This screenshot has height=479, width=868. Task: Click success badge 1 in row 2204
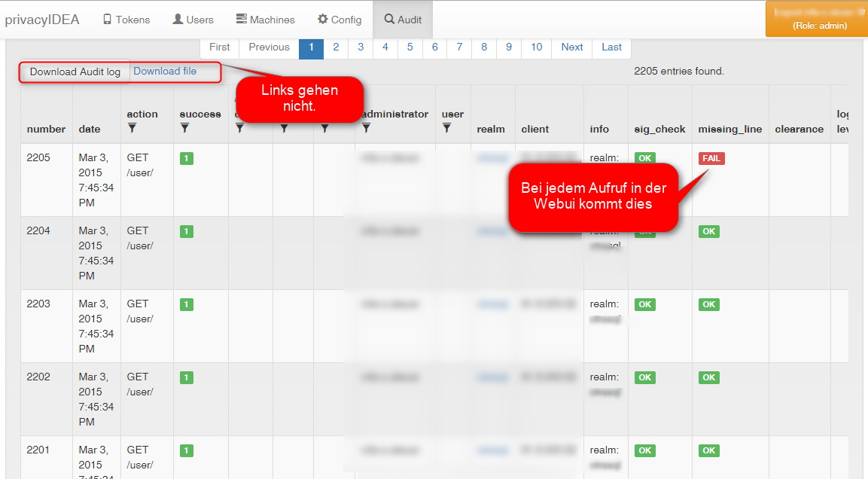pyautogui.click(x=187, y=231)
